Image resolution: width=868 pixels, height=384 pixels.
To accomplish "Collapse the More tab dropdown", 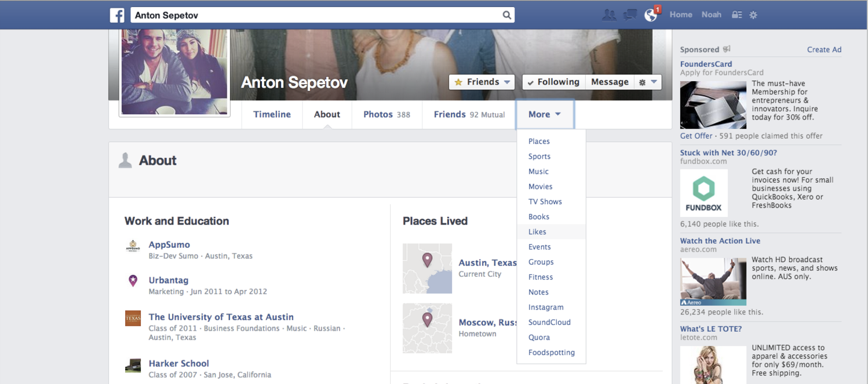I will click(x=545, y=114).
